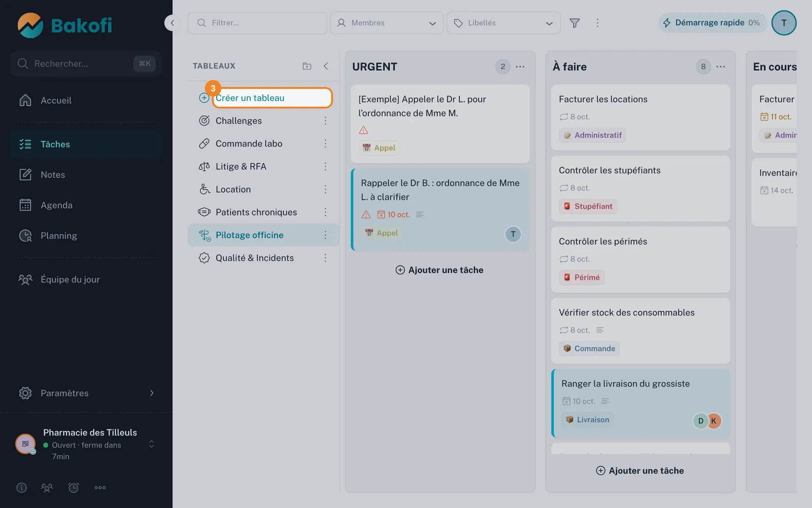Open Notes from the sidebar
This screenshot has width=812, height=508.
86,175
